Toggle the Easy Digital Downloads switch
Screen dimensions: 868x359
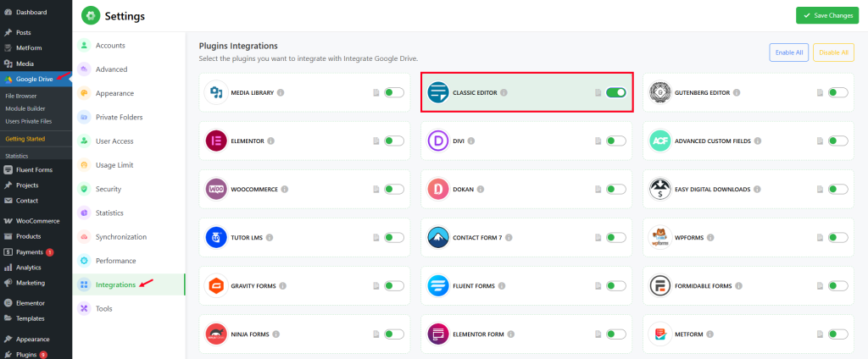[x=838, y=189]
